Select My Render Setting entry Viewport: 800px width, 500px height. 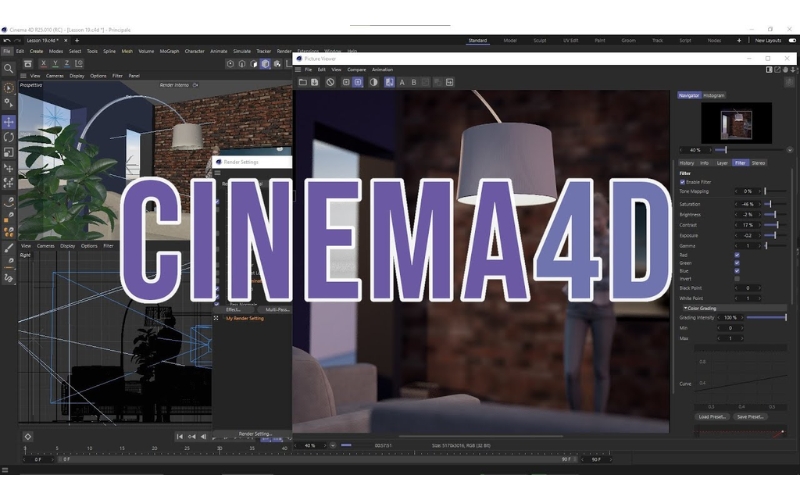pos(245,318)
